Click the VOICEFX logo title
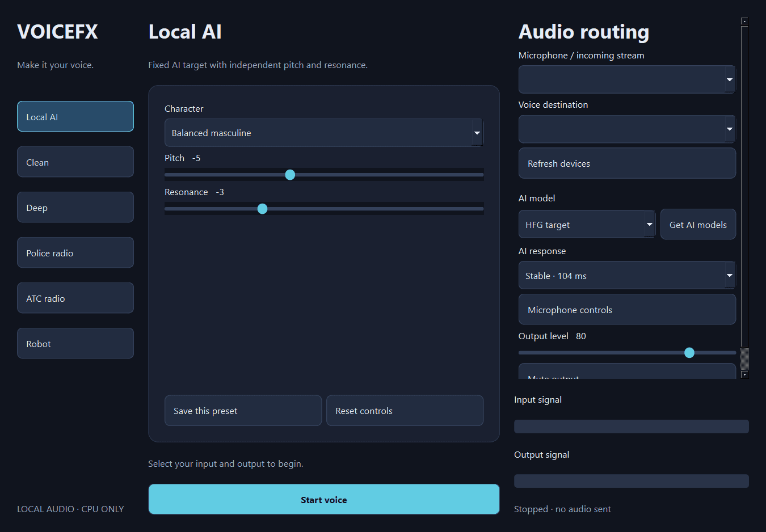Image resolution: width=766 pixels, height=532 pixels. click(x=57, y=32)
